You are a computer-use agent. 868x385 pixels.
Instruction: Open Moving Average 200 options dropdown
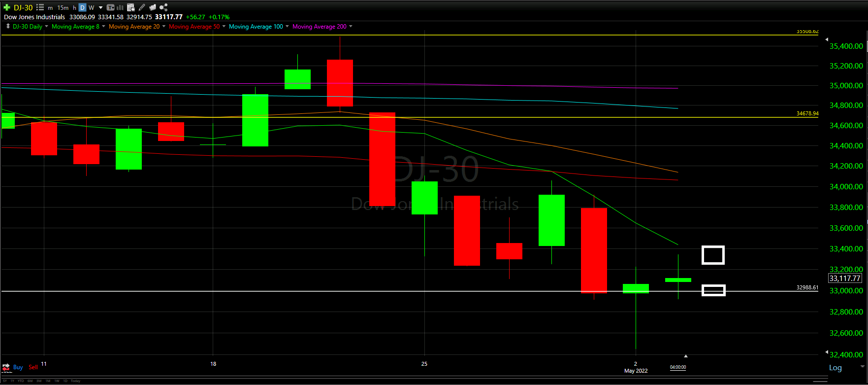(x=351, y=26)
